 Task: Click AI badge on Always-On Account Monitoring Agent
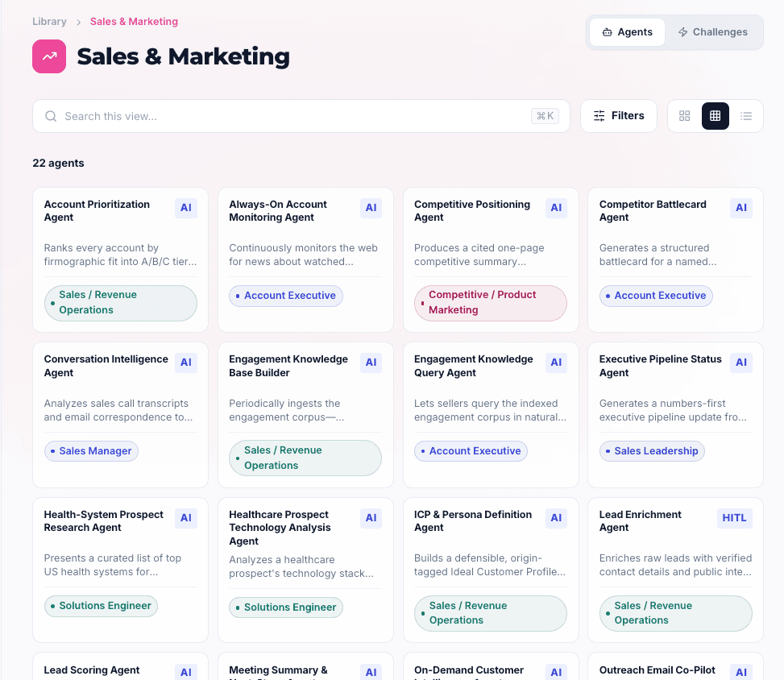pyautogui.click(x=371, y=208)
